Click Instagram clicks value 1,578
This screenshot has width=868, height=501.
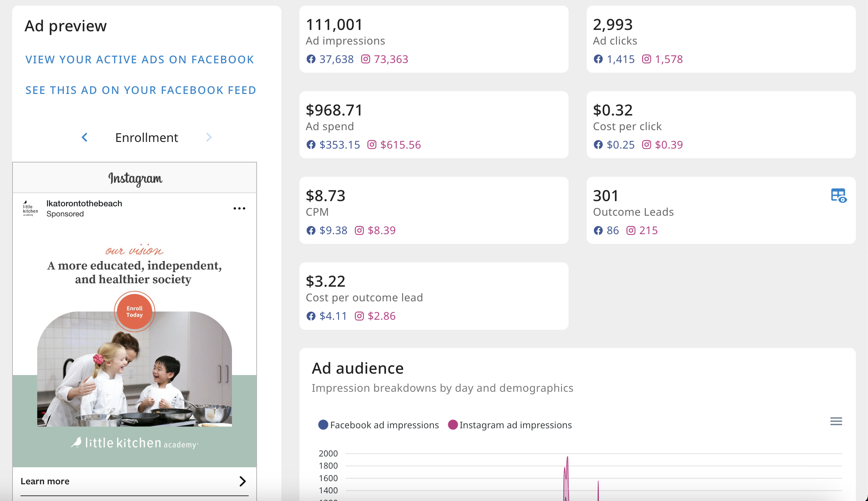pos(669,59)
